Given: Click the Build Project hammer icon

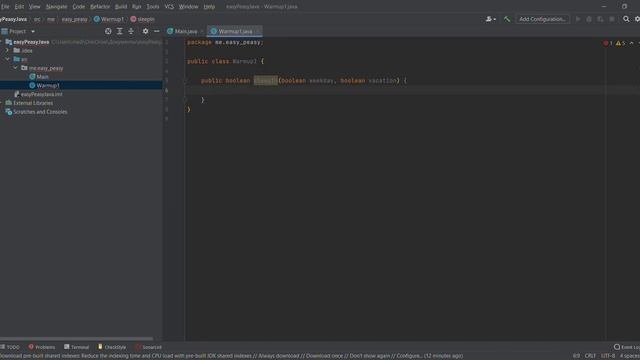Looking at the screenshot, I should [507, 19].
